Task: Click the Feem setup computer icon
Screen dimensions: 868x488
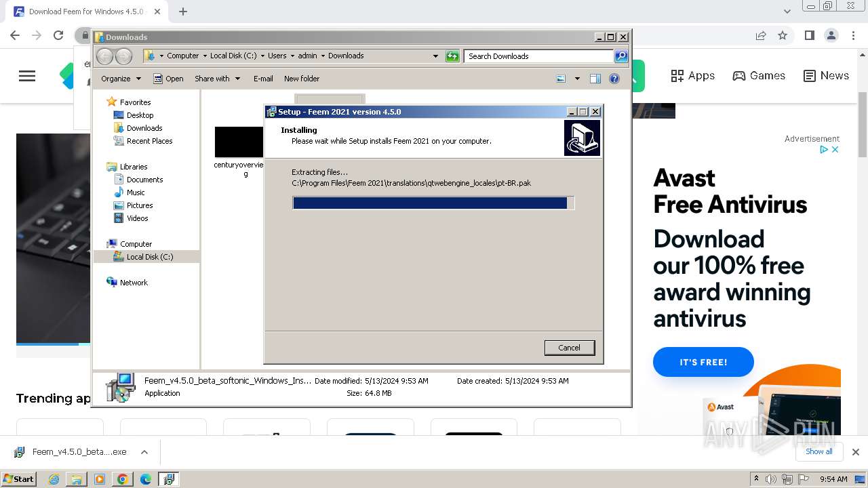Action: pyautogui.click(x=582, y=138)
